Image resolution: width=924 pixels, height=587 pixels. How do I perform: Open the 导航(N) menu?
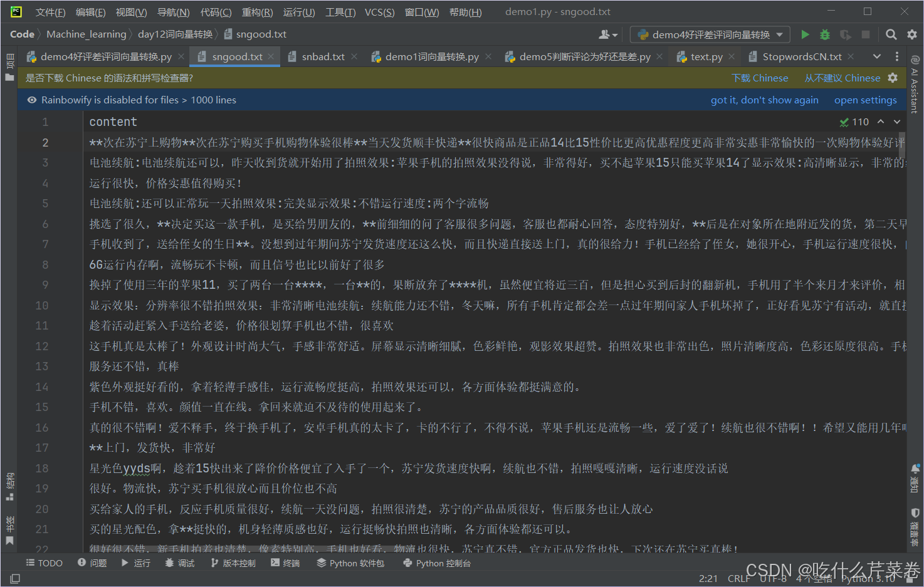tap(173, 12)
